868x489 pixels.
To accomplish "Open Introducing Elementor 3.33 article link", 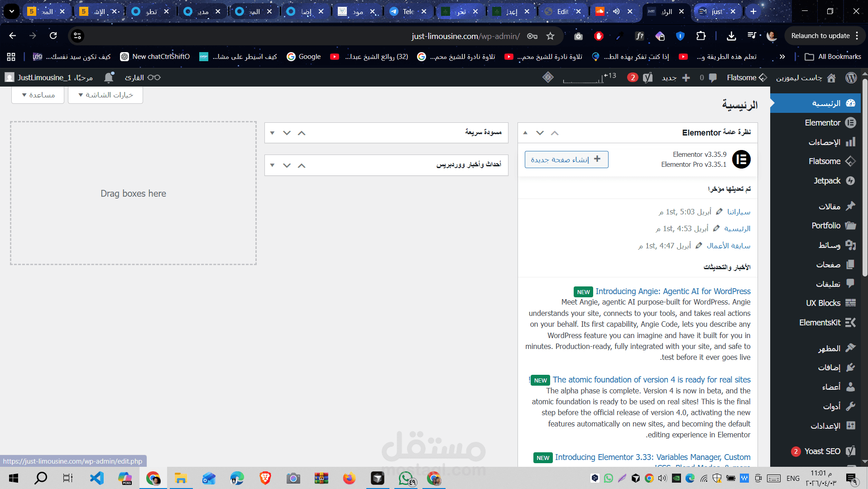I will 653,457.
